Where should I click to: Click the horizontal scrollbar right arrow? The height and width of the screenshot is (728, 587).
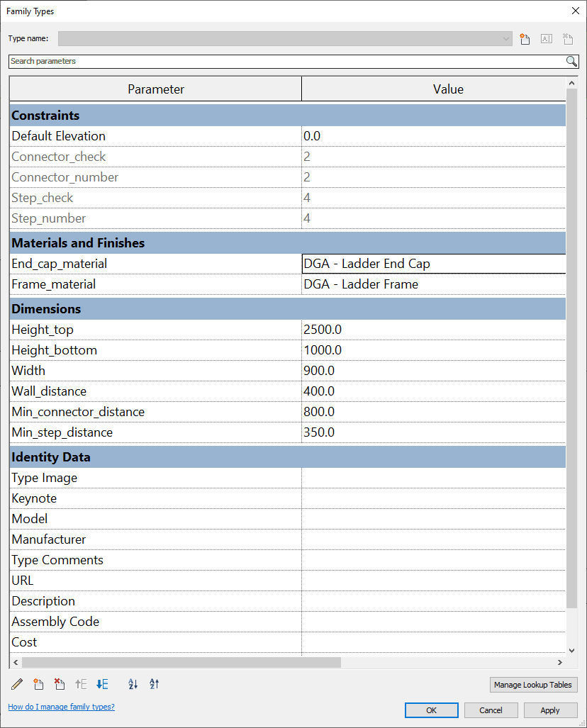559,662
